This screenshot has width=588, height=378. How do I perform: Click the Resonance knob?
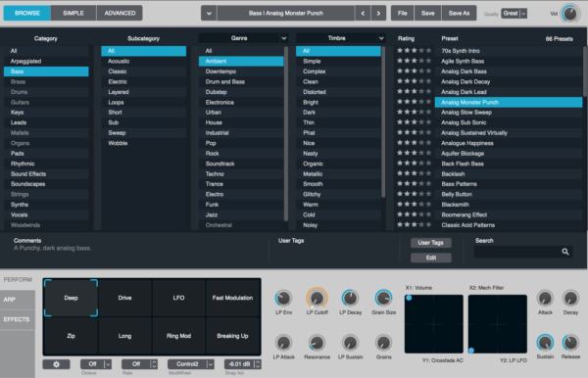point(317,343)
